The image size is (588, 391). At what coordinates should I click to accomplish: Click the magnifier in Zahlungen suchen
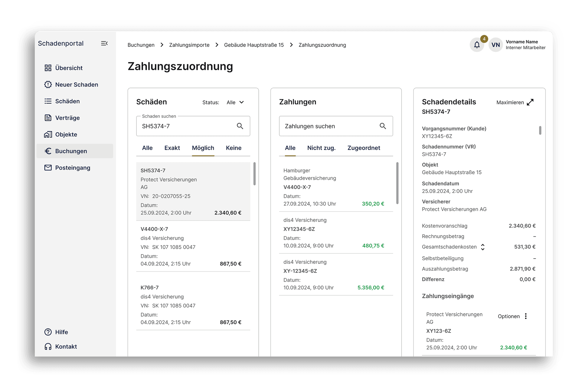[383, 126]
